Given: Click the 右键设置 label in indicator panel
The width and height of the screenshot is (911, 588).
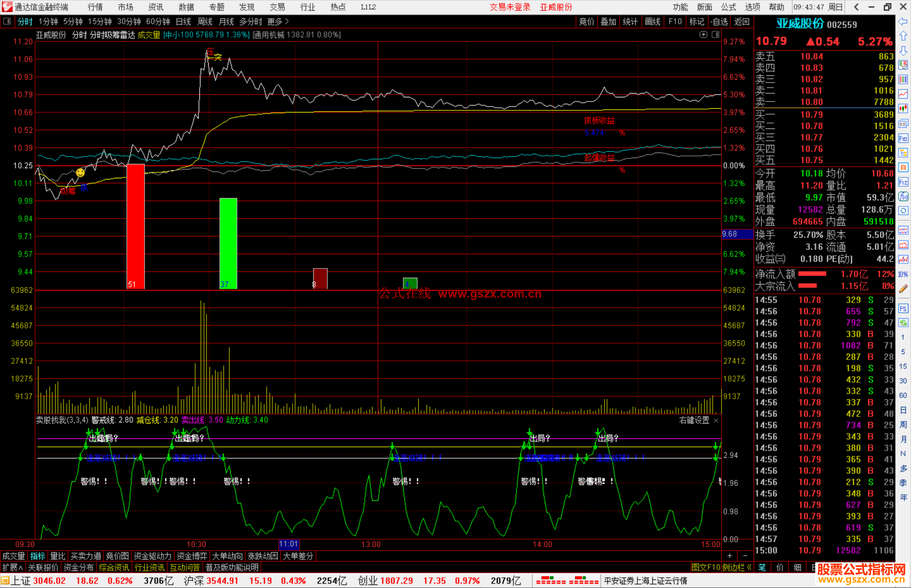Looking at the screenshot, I should (694, 420).
